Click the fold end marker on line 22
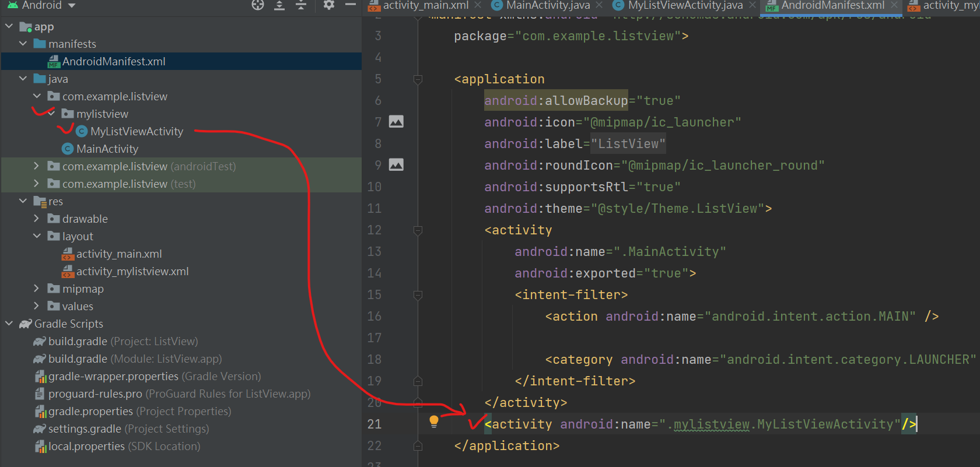This screenshot has height=467, width=980. pos(418,446)
